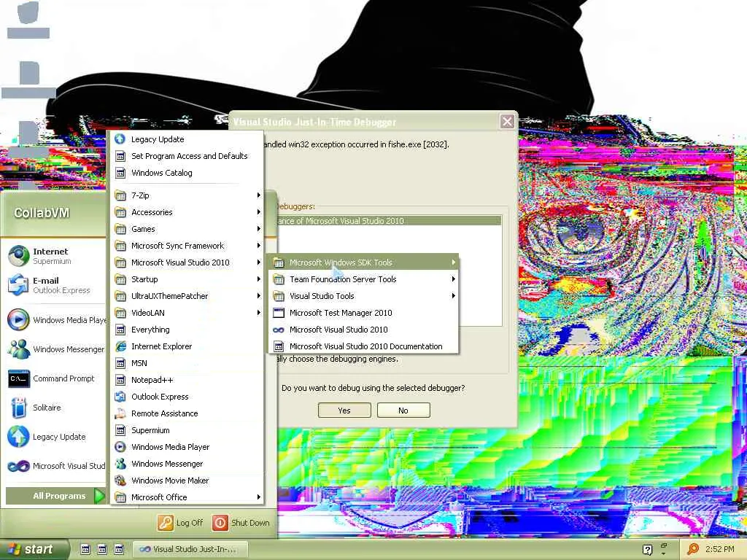747x560 pixels.
Task: Expand the Microsoft Office folder
Action: tap(187, 497)
